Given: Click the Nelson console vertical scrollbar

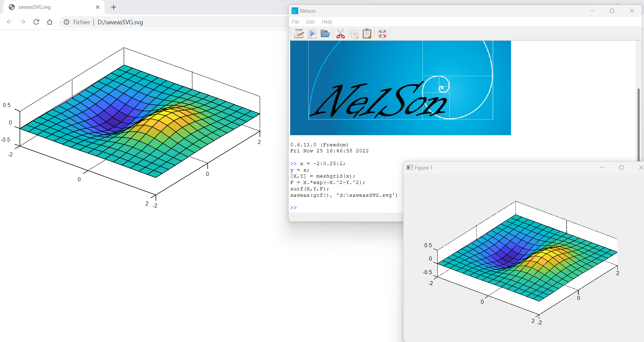Looking at the screenshot, I should [638, 124].
